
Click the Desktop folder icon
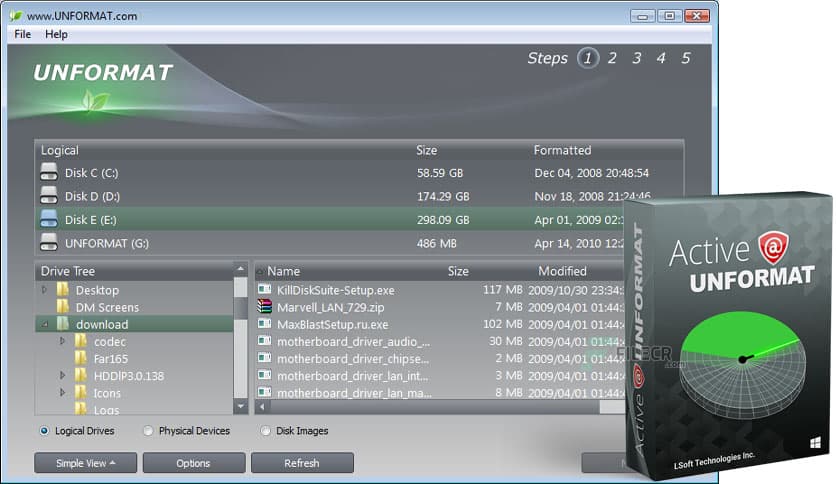63,290
